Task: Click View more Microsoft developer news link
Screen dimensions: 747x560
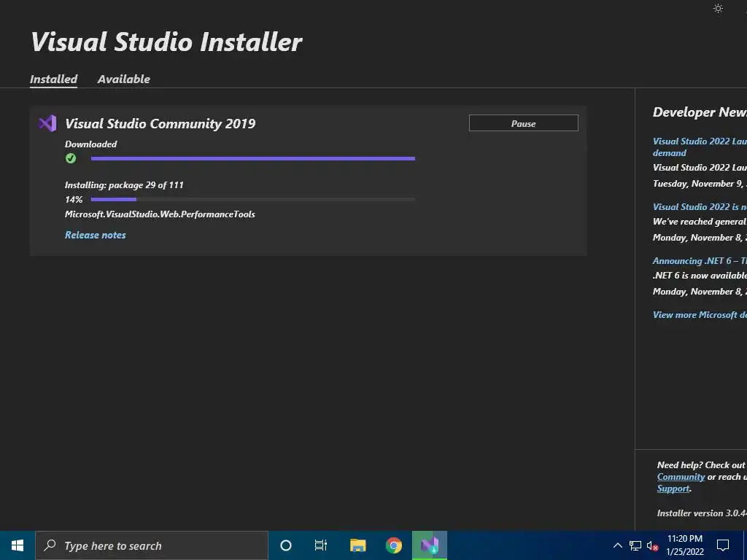Action: [x=700, y=315]
